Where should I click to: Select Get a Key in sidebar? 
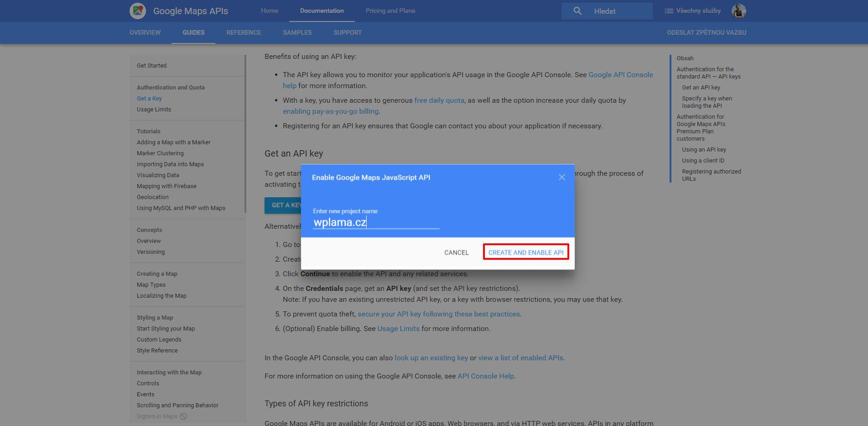(x=149, y=98)
